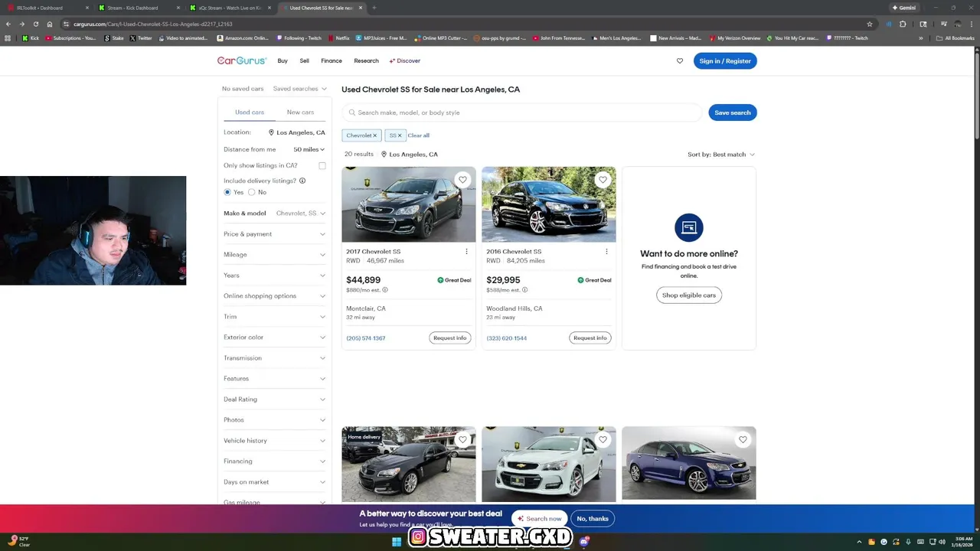This screenshot has width=980, height=551.
Task: Save the home delivery car listing heart
Action: pyautogui.click(x=462, y=439)
